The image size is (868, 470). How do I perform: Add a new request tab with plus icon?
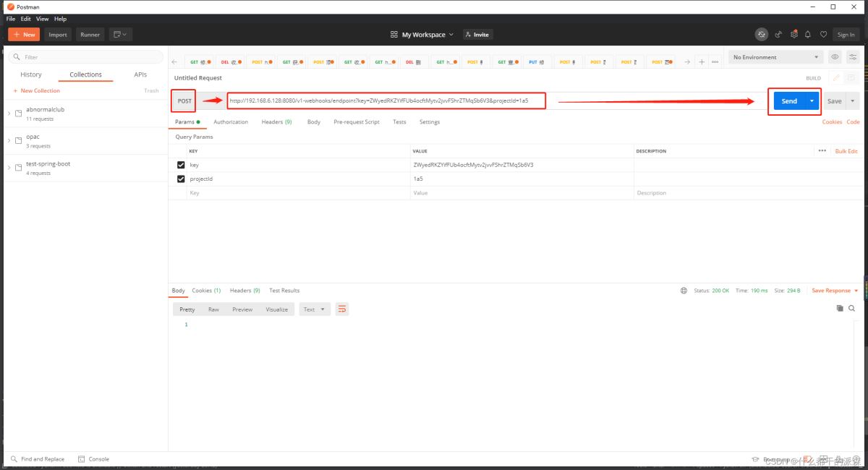tap(702, 62)
